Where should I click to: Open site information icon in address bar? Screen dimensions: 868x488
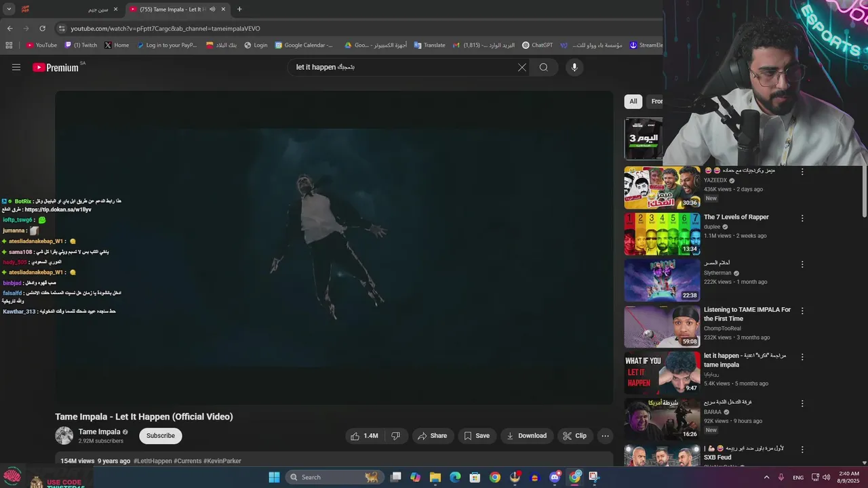62,28
